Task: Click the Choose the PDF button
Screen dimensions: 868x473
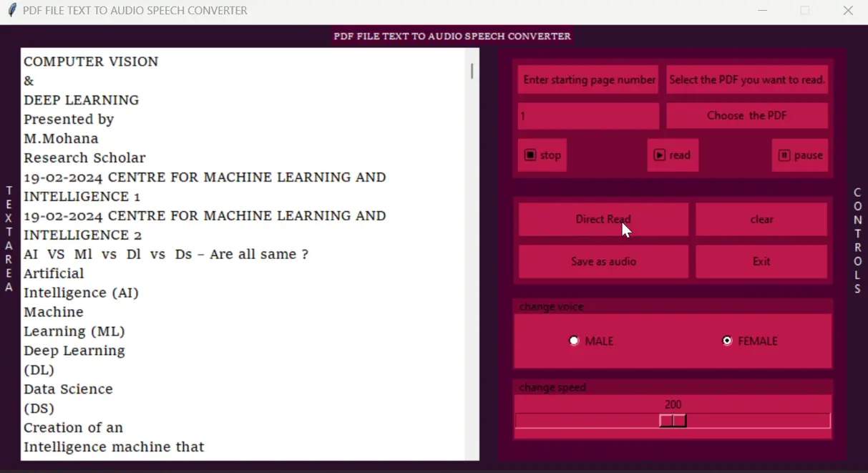Action: pos(747,116)
